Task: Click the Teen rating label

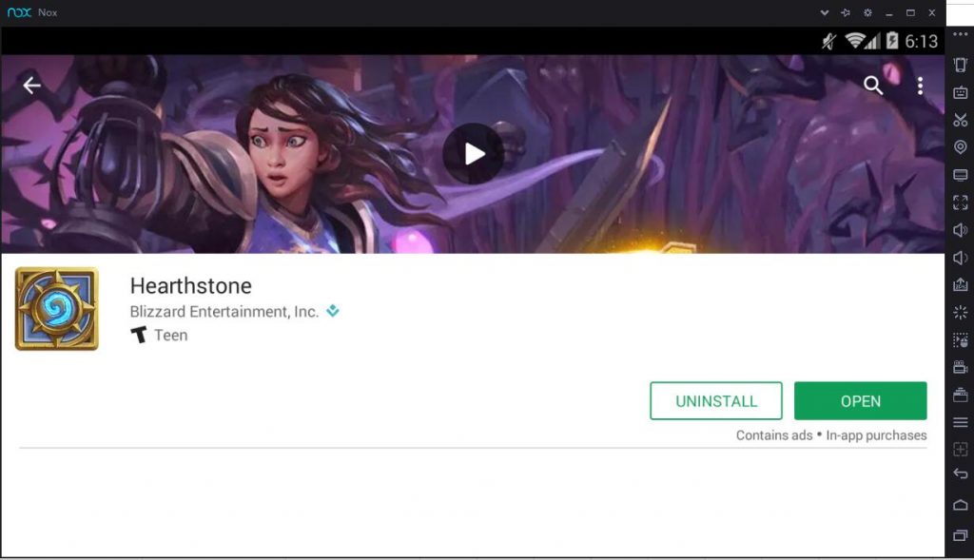Action: 171,336
